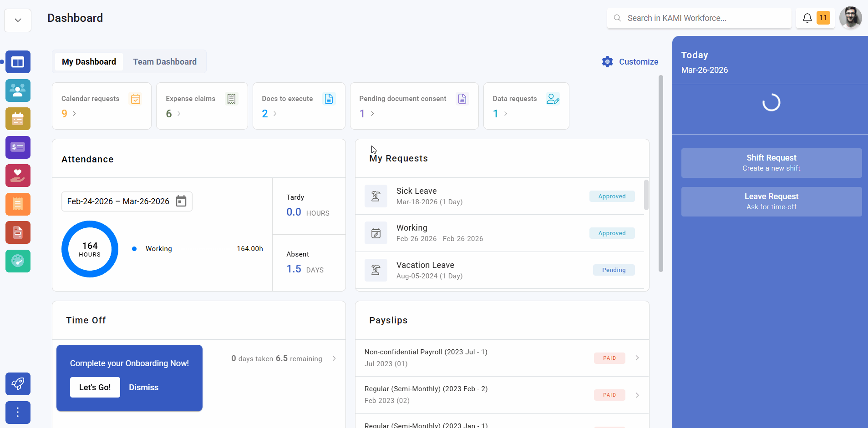Click the Customize gear icon
The width and height of the screenshot is (868, 428).
coord(607,62)
